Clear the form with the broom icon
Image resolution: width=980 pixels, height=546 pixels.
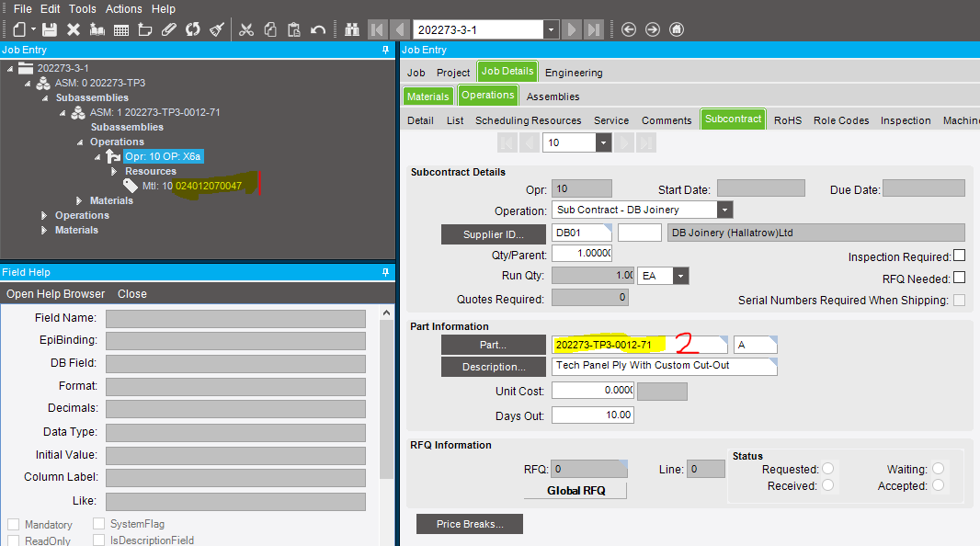point(217,29)
